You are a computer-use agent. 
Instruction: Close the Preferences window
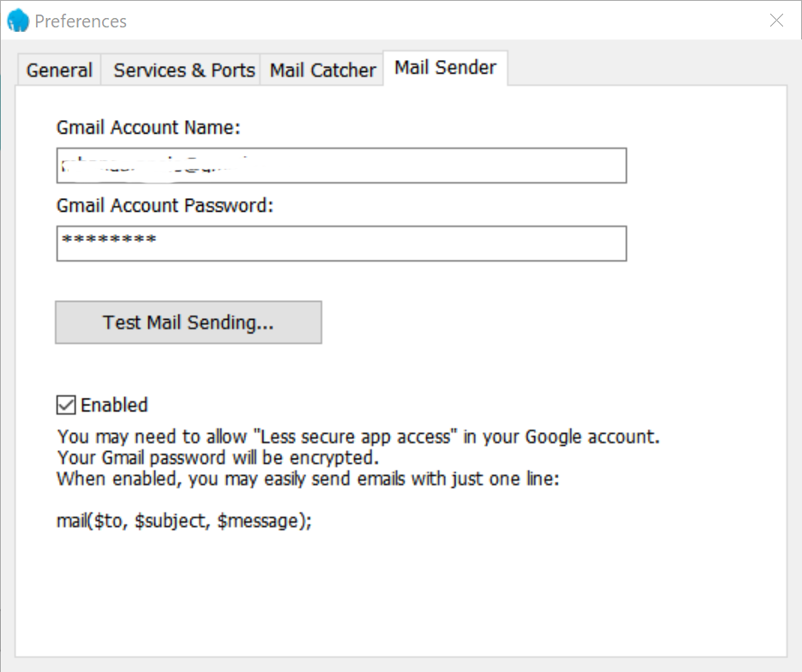(776, 21)
